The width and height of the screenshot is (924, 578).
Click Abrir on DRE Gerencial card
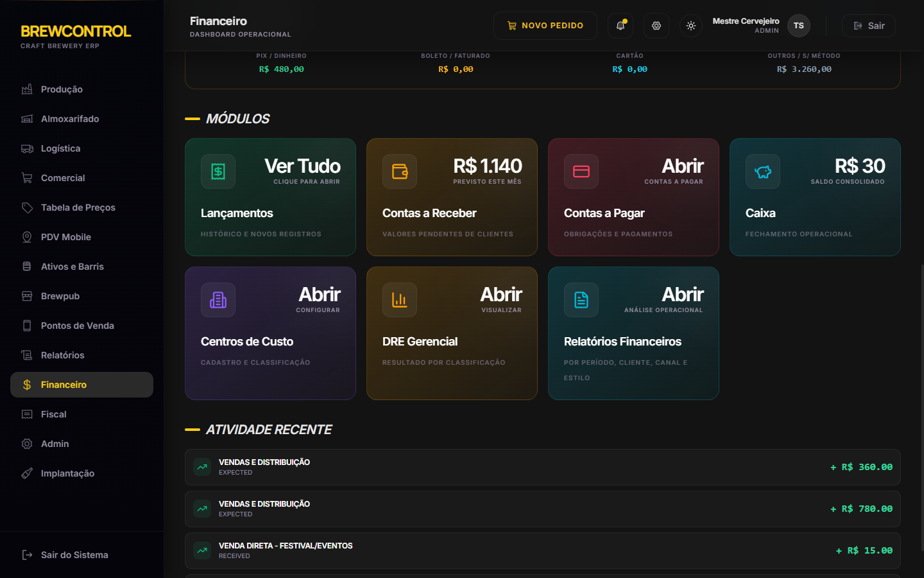click(501, 295)
